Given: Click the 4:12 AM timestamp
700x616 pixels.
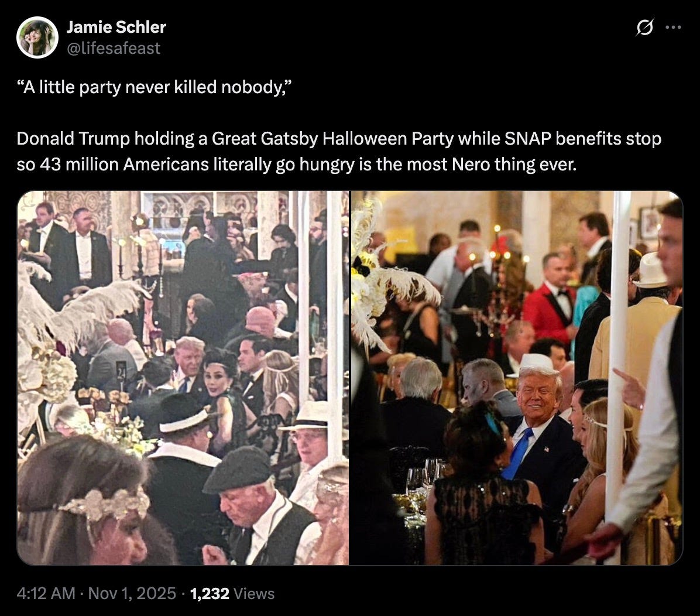Looking at the screenshot, I should click(46, 593).
